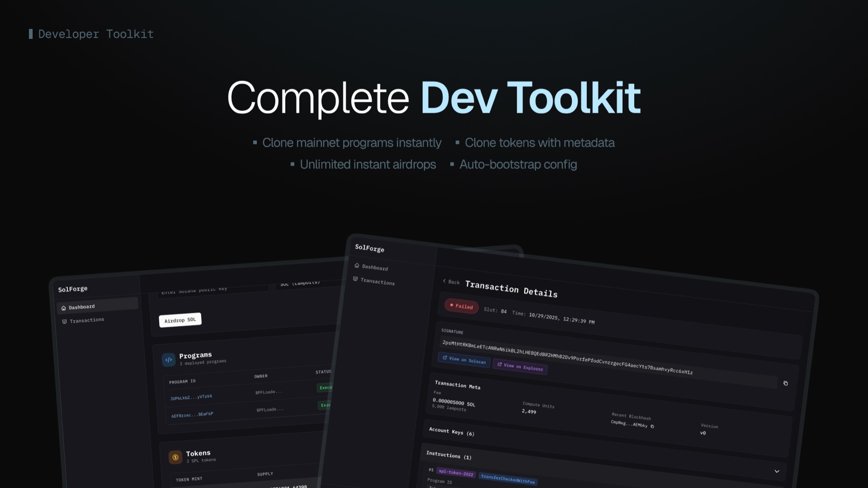Screen dimensions: 868x488
Task: Click the Programs section heading
Action: (x=195, y=355)
